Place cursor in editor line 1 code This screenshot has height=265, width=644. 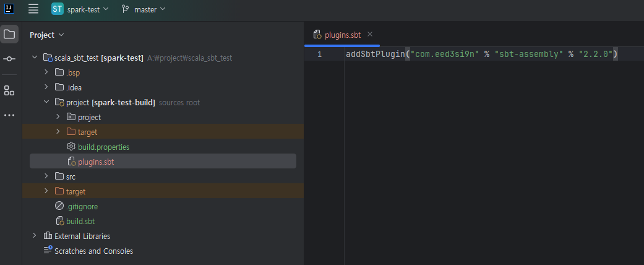[x=482, y=54]
